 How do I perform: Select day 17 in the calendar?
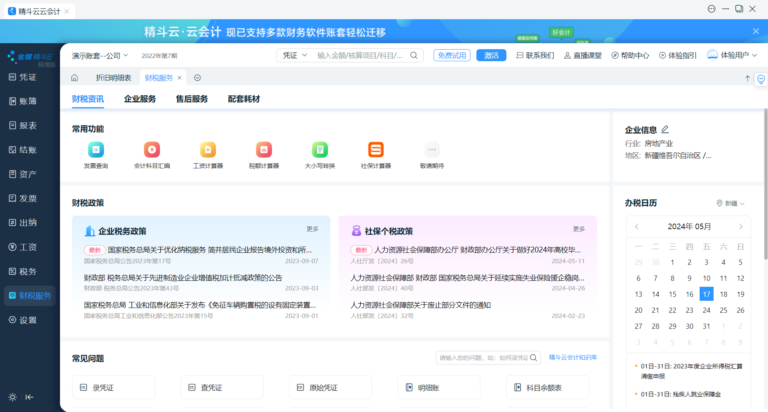pos(706,294)
